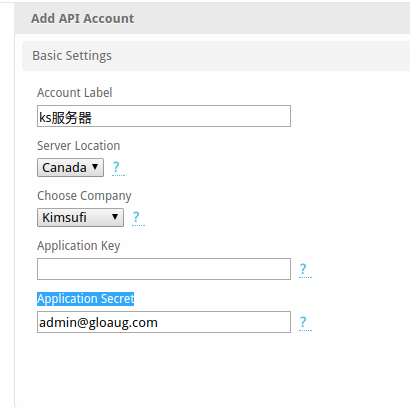Click the arrow on the Kimsufi selector
This screenshot has height=407, width=410.
click(x=115, y=217)
